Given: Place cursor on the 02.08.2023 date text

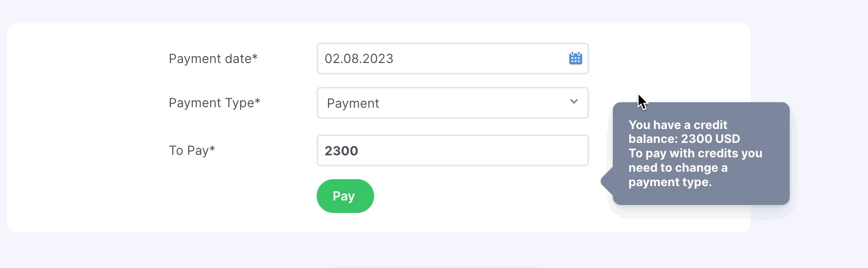Looking at the screenshot, I should coord(359,59).
